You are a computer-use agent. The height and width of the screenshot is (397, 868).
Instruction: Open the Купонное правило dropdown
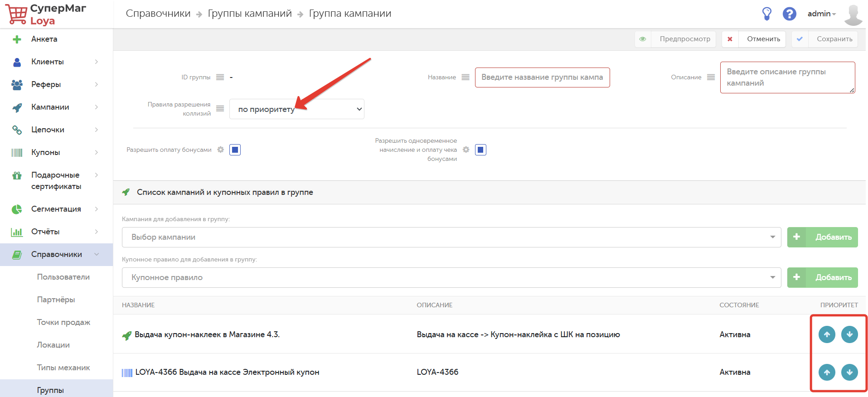pos(451,277)
